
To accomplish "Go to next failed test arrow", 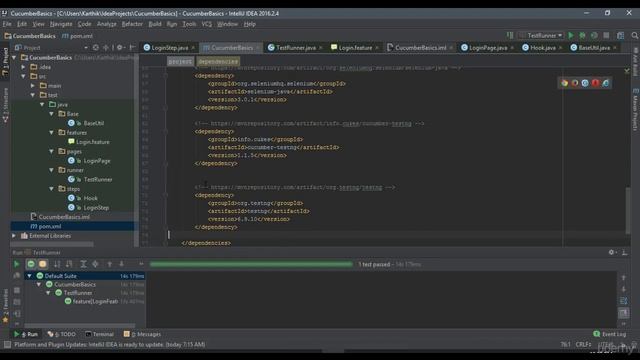I will pyautogui.click(x=121, y=264).
